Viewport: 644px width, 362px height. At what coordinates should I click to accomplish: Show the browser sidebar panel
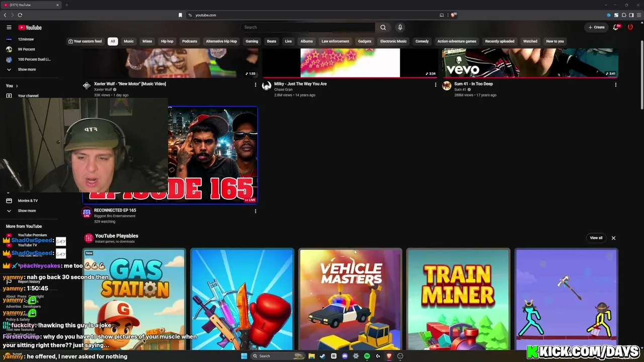tap(631, 15)
